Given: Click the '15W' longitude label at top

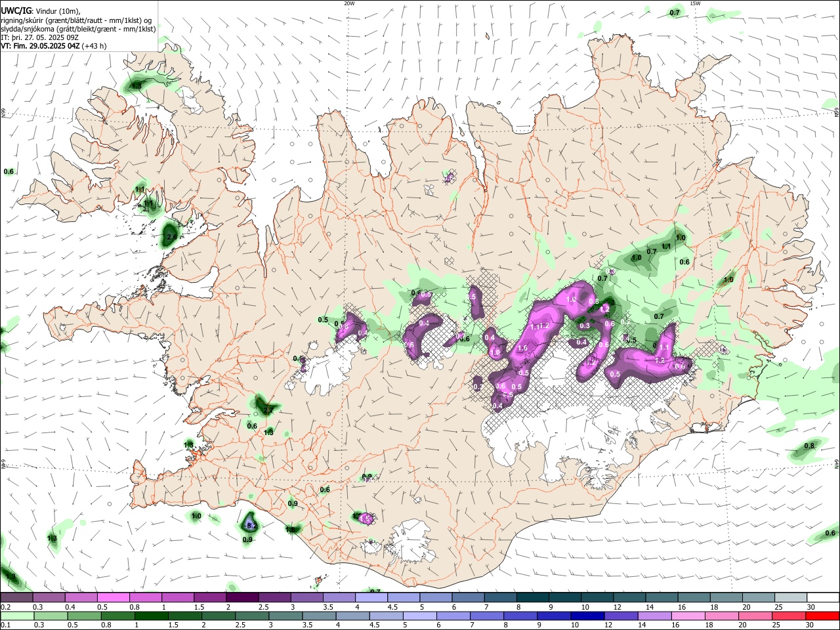Looking at the screenshot, I should (x=696, y=3).
